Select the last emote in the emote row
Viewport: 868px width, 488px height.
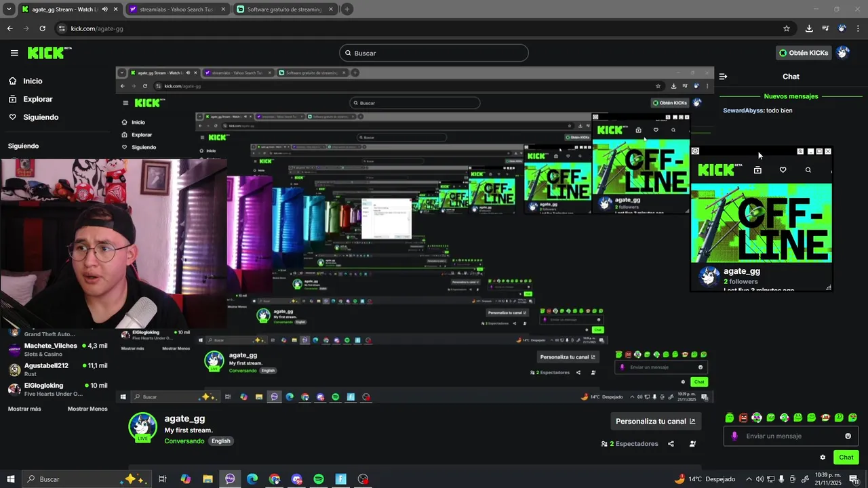852,418
